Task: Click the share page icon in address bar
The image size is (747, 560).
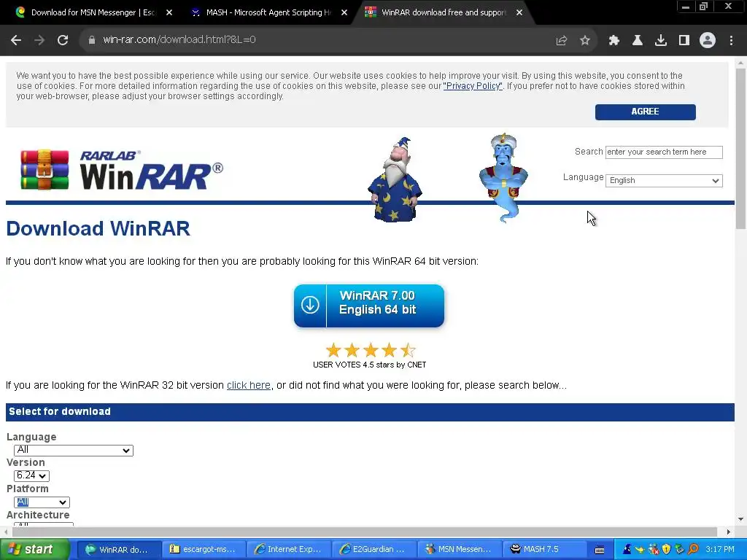Action: coord(562,41)
